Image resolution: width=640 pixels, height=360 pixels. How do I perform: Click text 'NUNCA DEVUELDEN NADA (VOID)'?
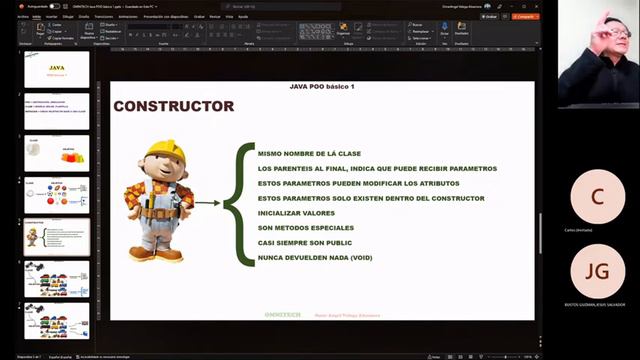click(x=315, y=258)
